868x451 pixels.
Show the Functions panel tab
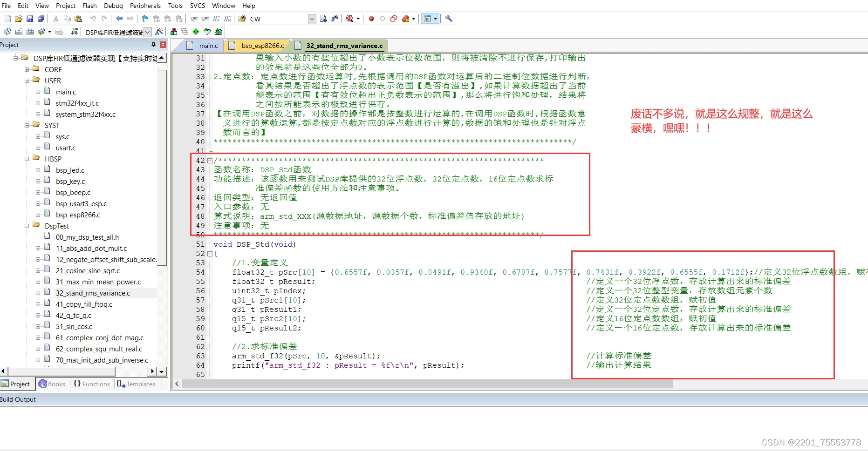click(x=92, y=384)
